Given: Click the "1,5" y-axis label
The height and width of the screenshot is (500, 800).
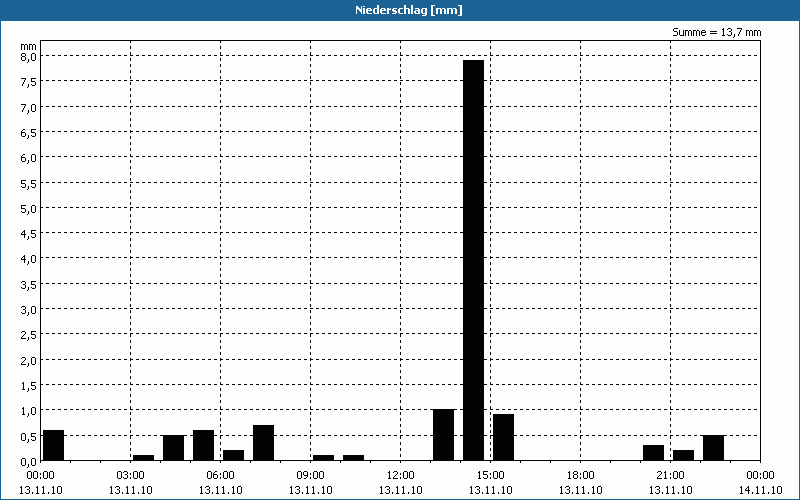Looking at the screenshot, I should (x=28, y=385).
